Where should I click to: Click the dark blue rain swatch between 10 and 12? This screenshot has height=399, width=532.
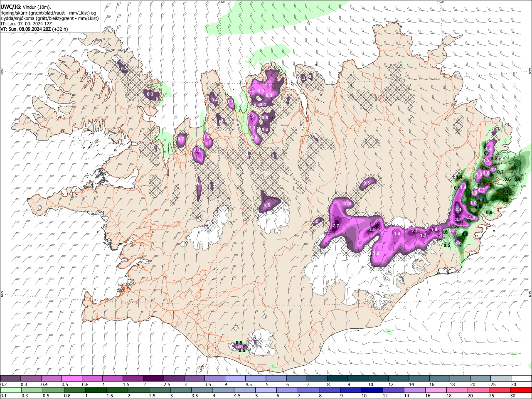[x=372, y=390]
